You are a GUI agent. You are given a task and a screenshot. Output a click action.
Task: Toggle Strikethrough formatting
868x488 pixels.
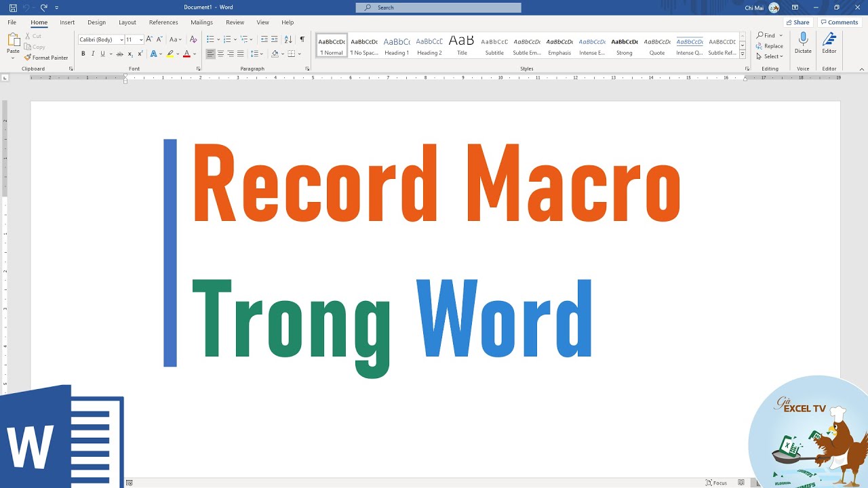coord(120,54)
